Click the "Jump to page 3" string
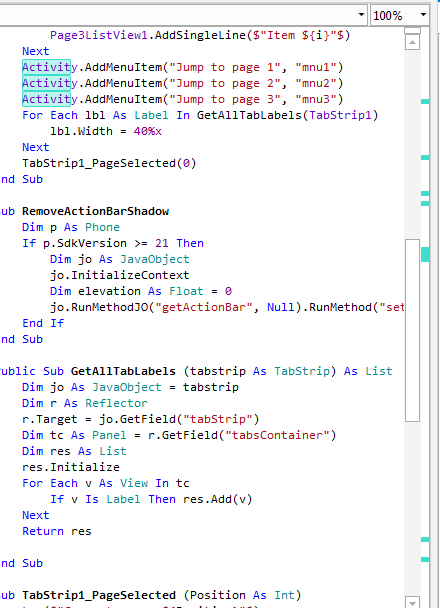The image size is (440, 608). 224,99
